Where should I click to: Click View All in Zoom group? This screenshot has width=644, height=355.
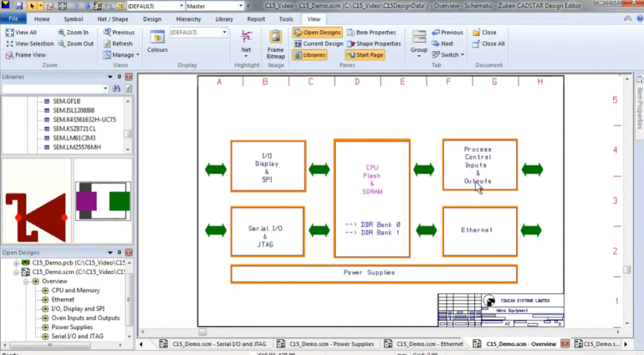pos(21,32)
